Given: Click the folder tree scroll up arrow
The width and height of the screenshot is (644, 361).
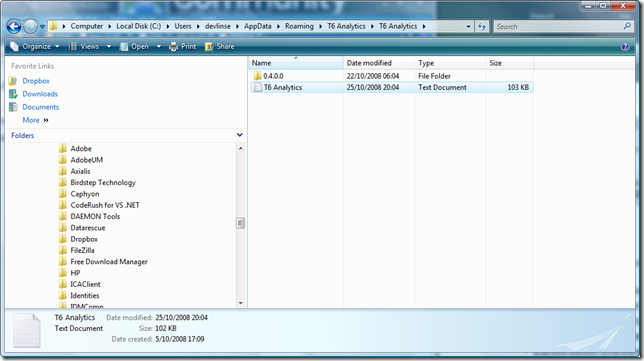Looking at the screenshot, I should (x=241, y=148).
